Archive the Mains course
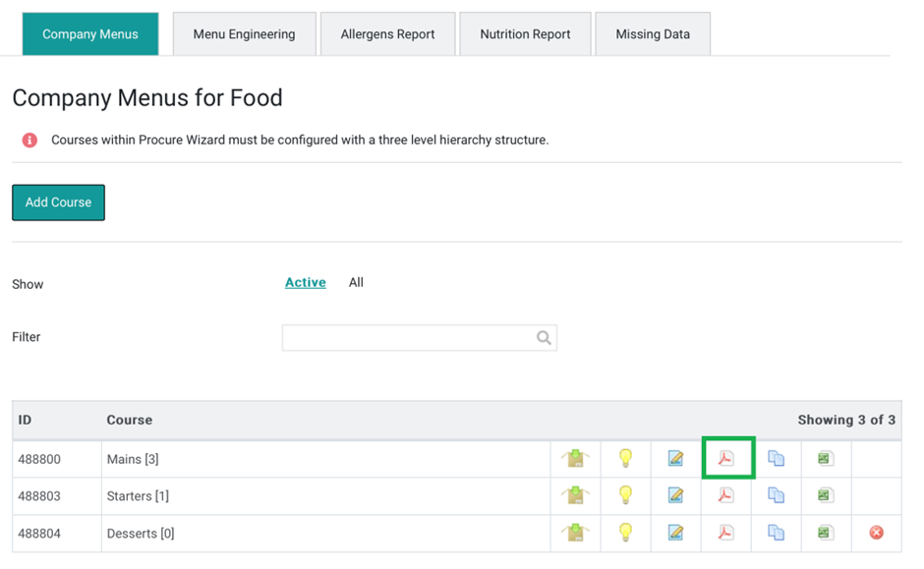 575,459
